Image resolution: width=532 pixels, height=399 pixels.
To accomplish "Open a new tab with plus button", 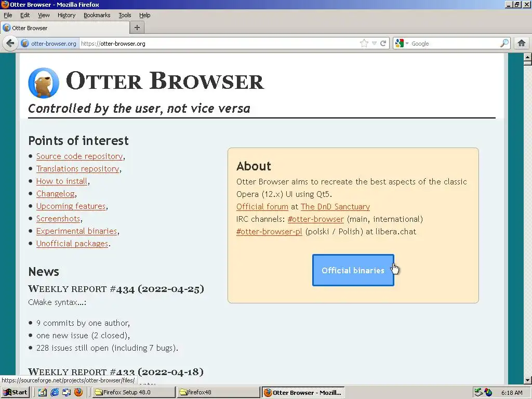I will tap(137, 28).
